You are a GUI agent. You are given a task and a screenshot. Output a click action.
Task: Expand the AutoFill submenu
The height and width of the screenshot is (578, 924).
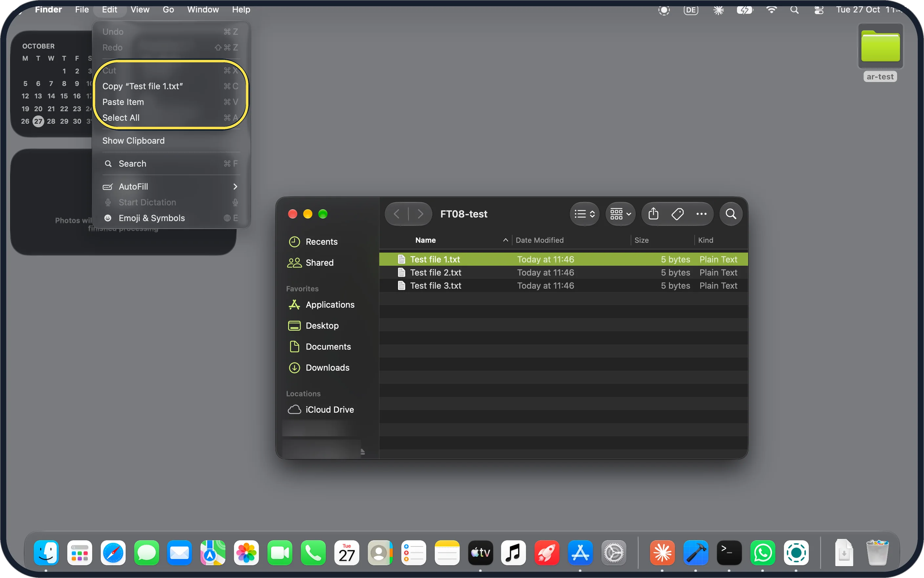click(x=171, y=187)
